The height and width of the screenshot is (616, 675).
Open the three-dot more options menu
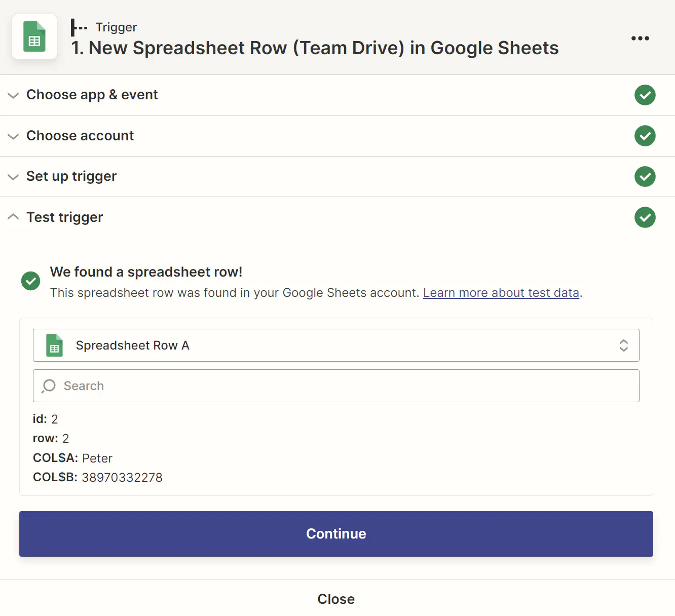(x=640, y=38)
